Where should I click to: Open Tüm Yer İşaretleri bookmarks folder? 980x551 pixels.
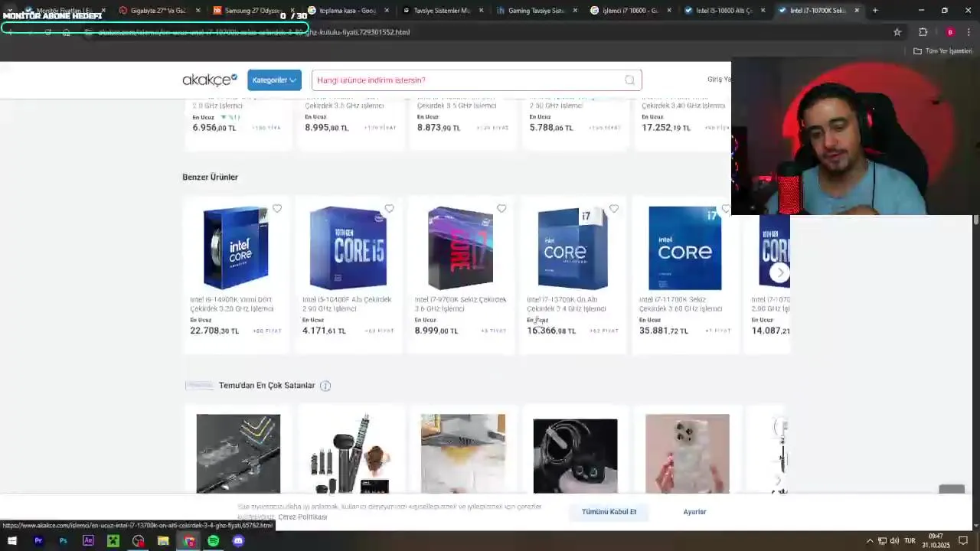942,51
